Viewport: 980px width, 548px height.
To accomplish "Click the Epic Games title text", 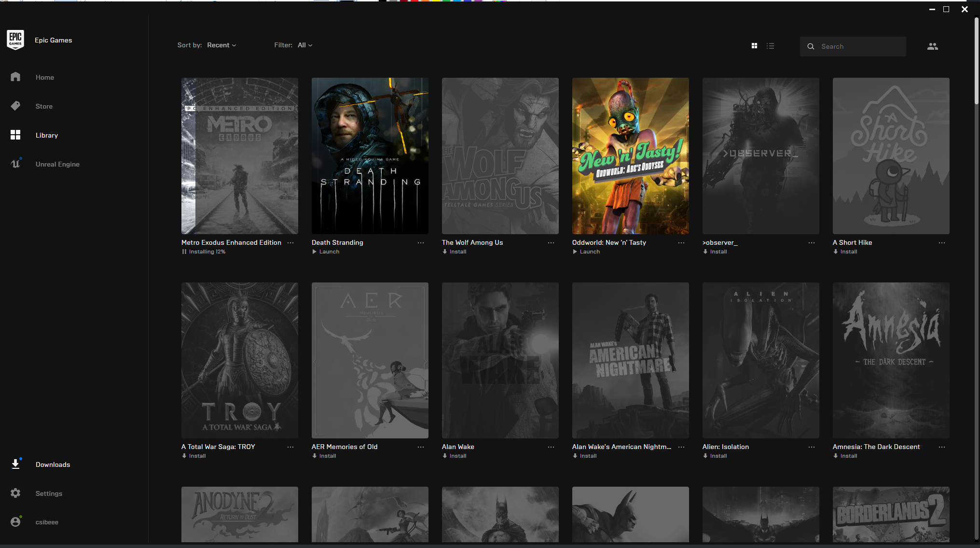I will tap(53, 40).
